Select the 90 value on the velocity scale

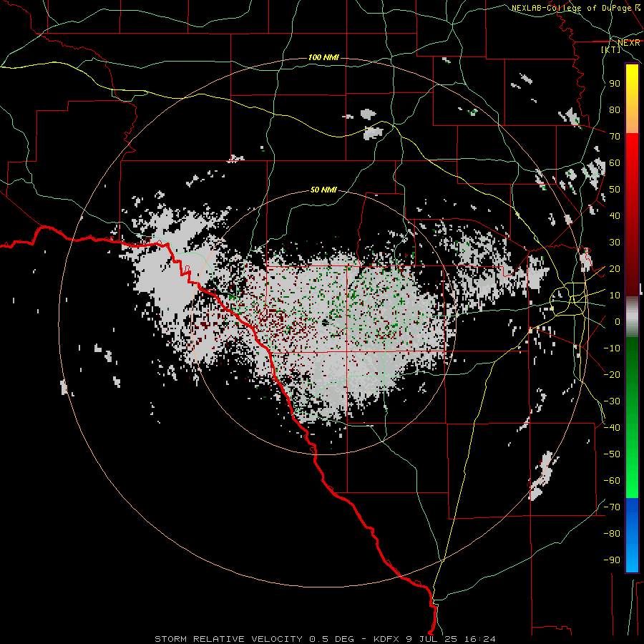pos(615,84)
